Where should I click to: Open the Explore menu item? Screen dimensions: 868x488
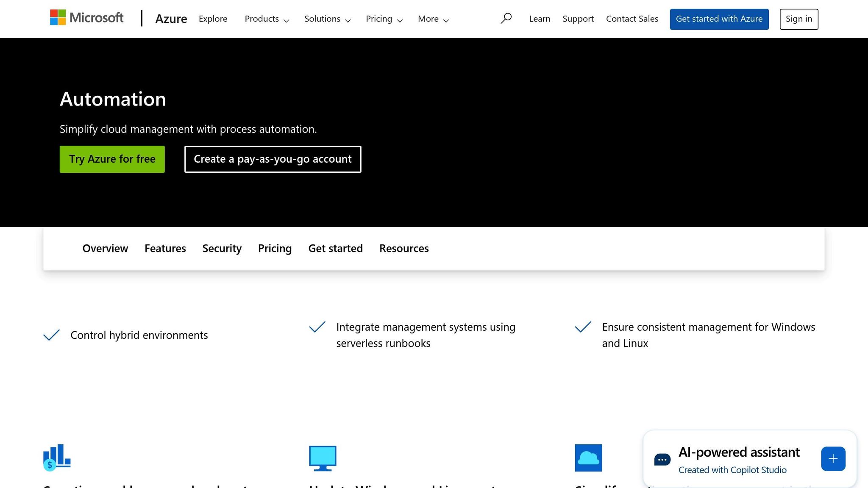coord(213,19)
